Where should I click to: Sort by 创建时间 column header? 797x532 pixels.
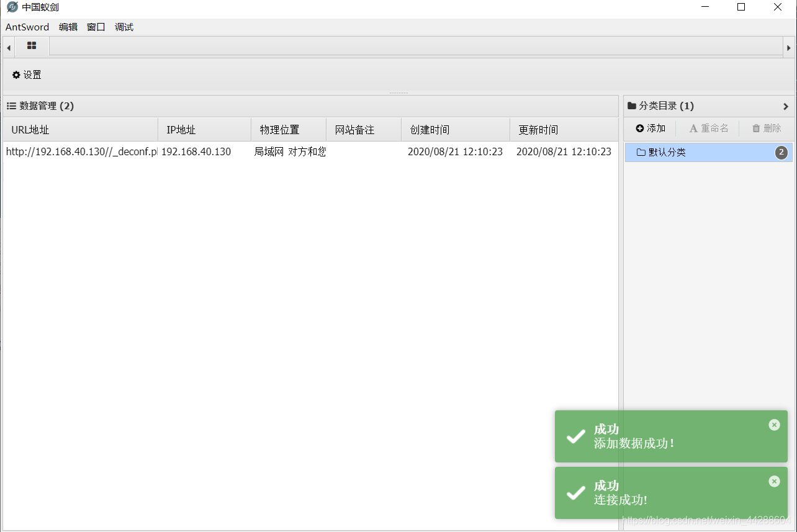(x=456, y=130)
